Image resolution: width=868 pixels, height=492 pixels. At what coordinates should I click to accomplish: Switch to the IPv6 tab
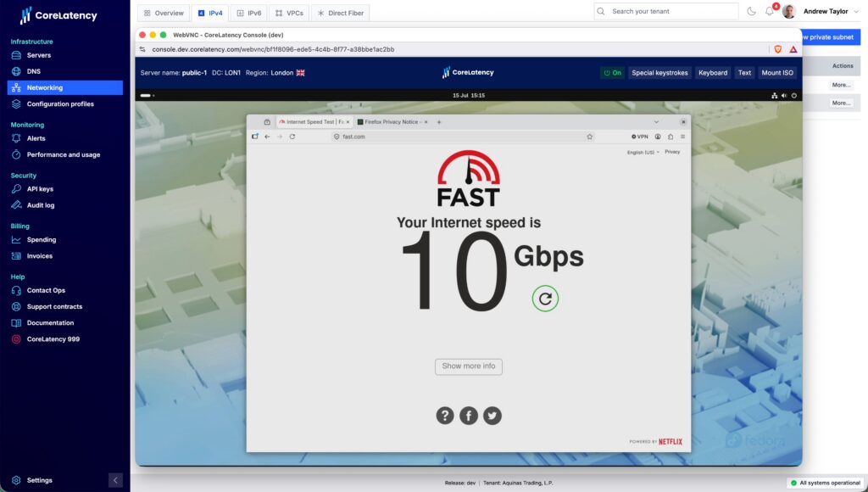[x=248, y=13]
